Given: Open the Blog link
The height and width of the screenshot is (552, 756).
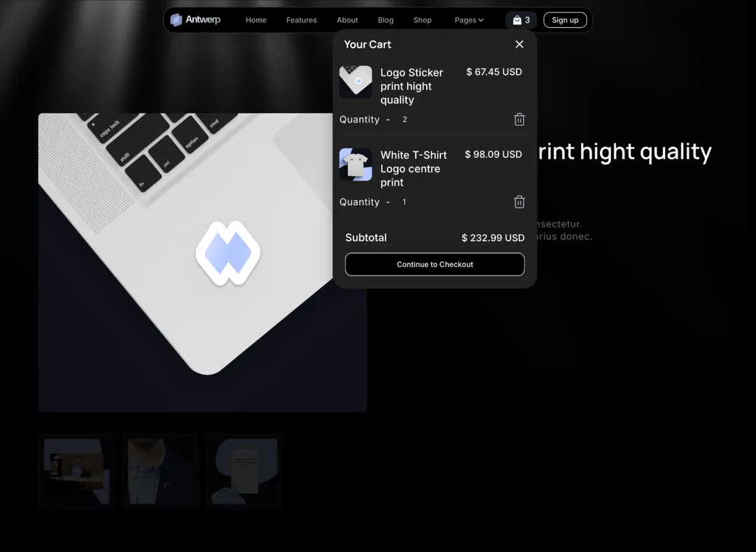Looking at the screenshot, I should point(385,20).
